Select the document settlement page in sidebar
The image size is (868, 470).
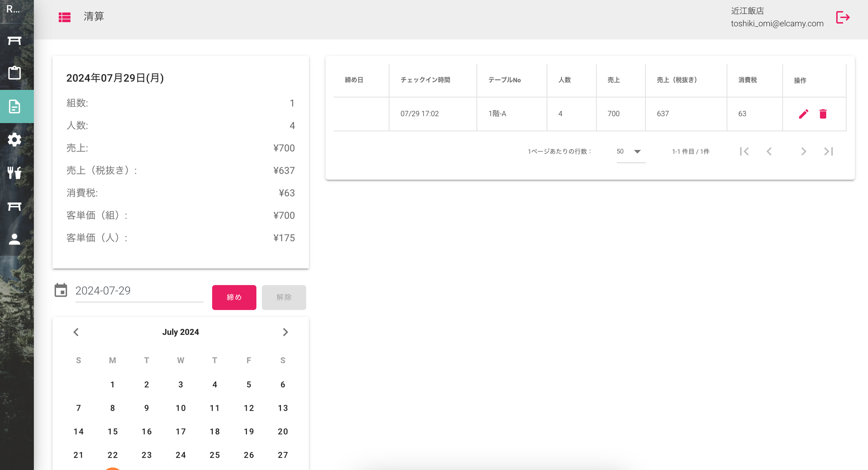[x=15, y=106]
